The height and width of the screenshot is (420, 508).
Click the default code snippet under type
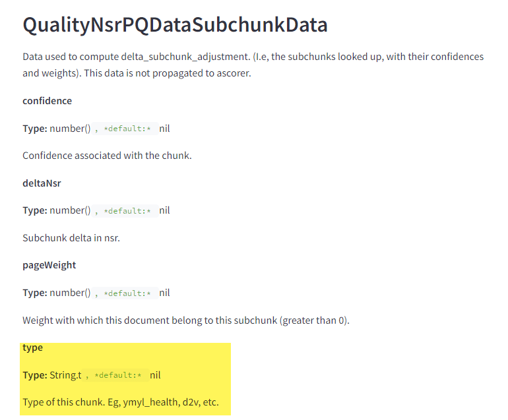[115, 375]
